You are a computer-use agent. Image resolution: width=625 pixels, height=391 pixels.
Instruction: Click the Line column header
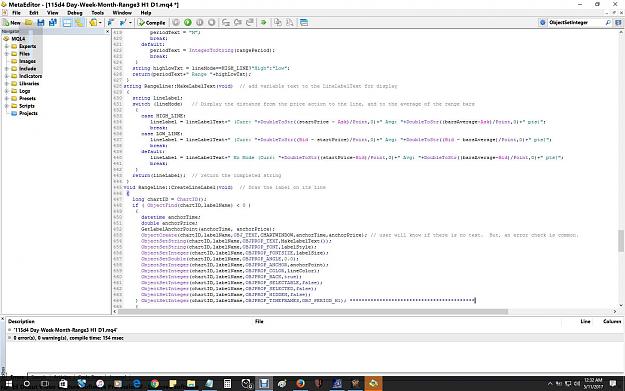585,322
